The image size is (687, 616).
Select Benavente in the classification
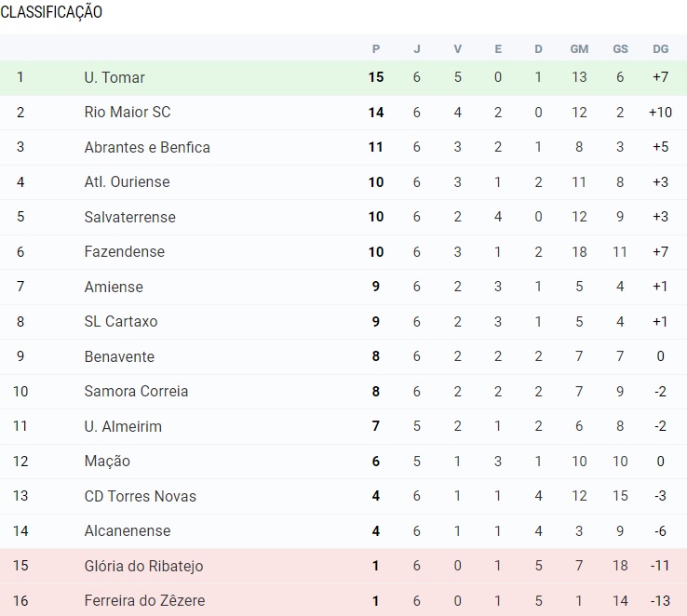tap(119, 356)
